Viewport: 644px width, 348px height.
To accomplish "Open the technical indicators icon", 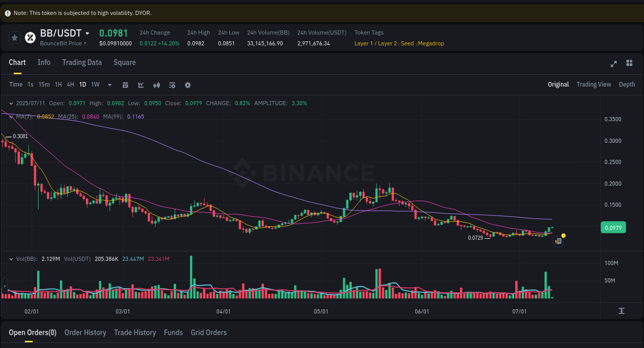I will click(x=156, y=85).
